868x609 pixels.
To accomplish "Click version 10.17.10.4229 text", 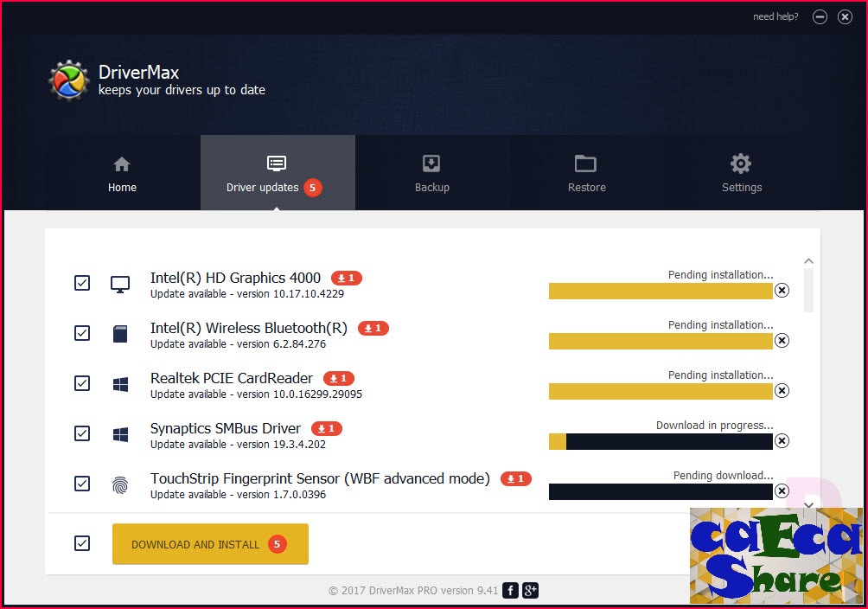I will coord(290,294).
